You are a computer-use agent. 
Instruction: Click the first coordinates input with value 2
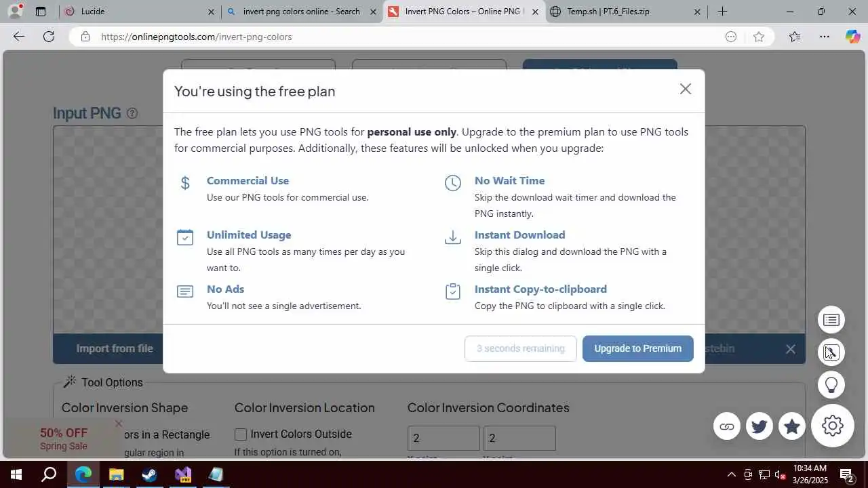pos(443,438)
